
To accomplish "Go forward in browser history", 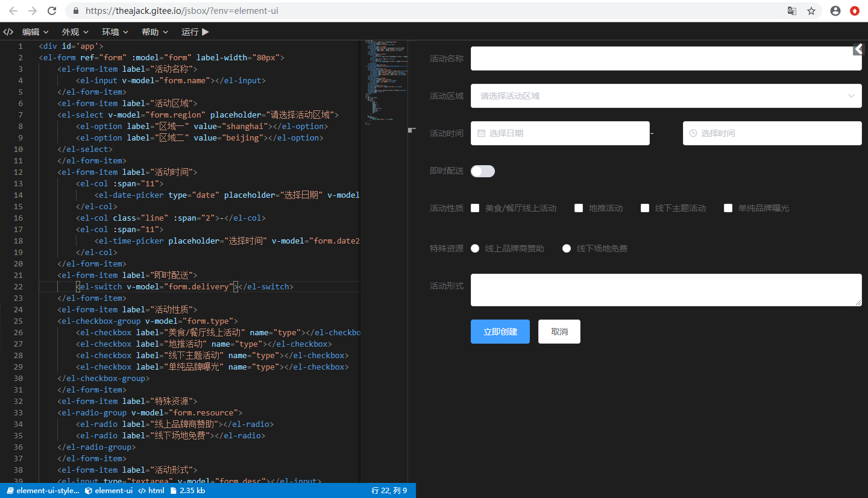I will tap(33, 11).
